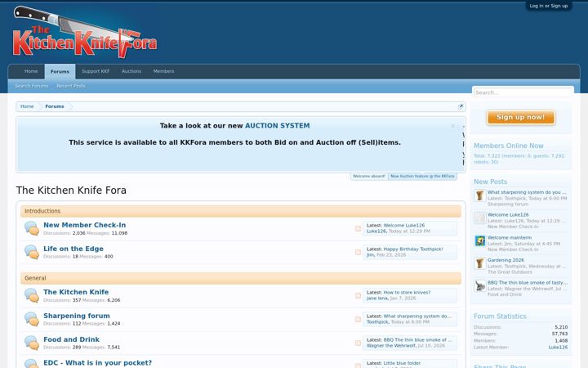This screenshot has width=588, height=368.
Task: Click The Kitchen Knife forum bubble icon
Action: (x=32, y=295)
